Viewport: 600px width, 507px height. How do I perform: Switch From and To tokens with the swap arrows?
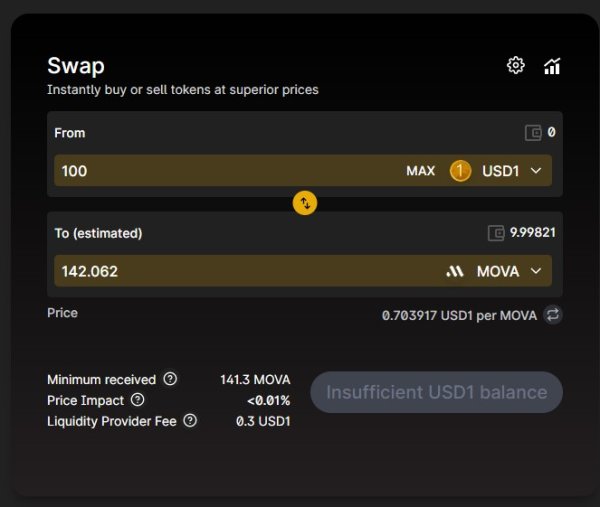(305, 203)
